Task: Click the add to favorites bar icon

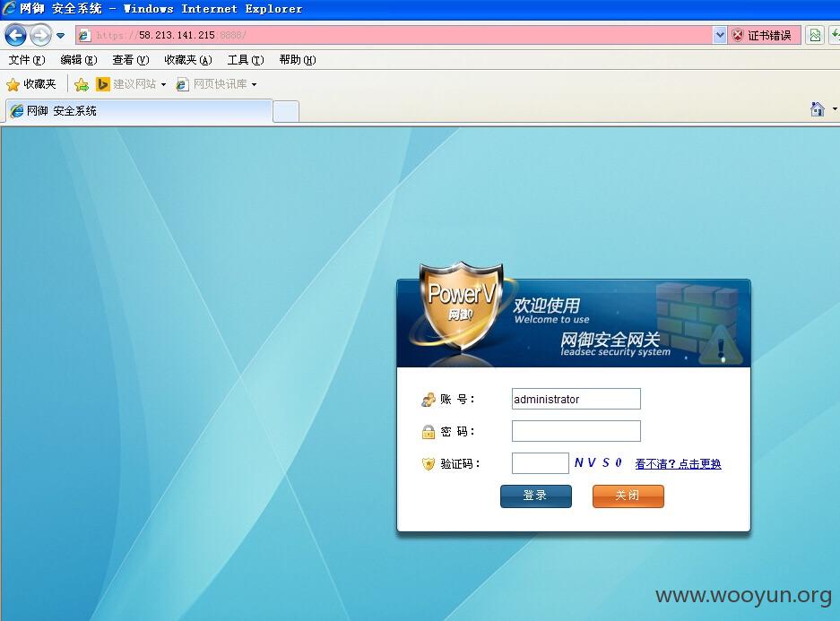Action: 82,84
